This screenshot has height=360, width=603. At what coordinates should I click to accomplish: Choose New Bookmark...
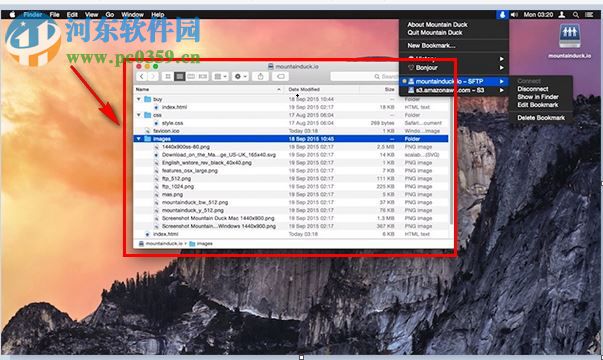pos(431,45)
